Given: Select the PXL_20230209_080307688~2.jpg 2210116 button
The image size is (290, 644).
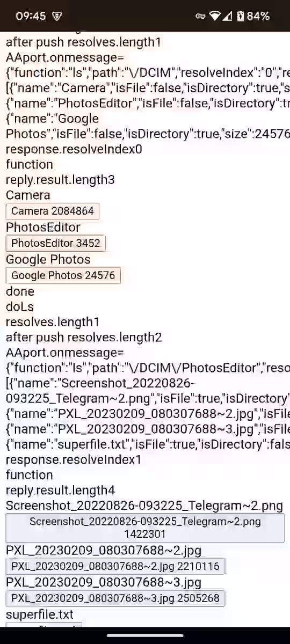Looking at the screenshot, I should (115, 566).
